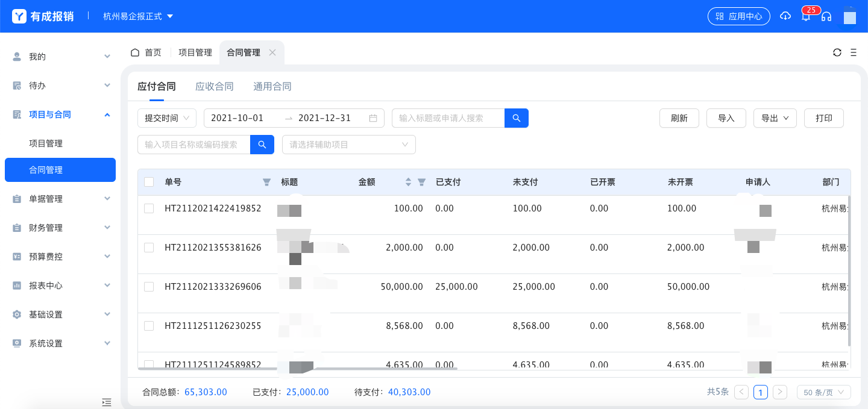
Task: Open the cloud download icon in header
Action: click(x=785, y=16)
